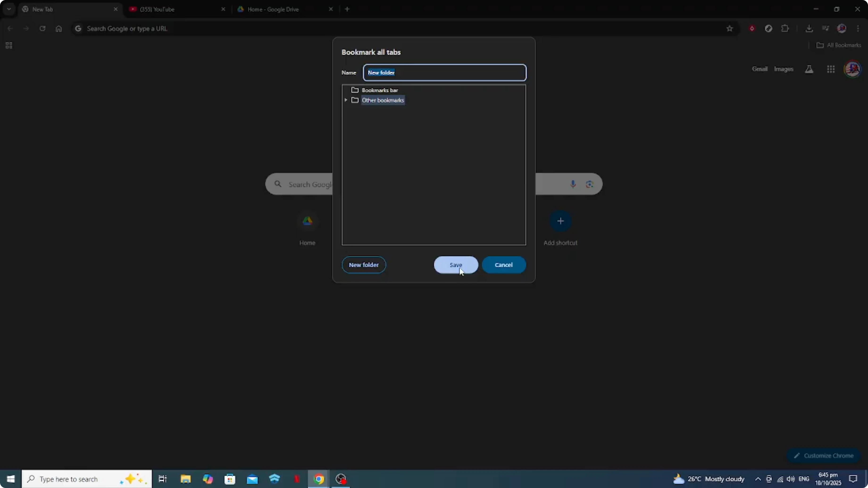Click New folder button in dialog
The height and width of the screenshot is (488, 868).
coord(363,265)
